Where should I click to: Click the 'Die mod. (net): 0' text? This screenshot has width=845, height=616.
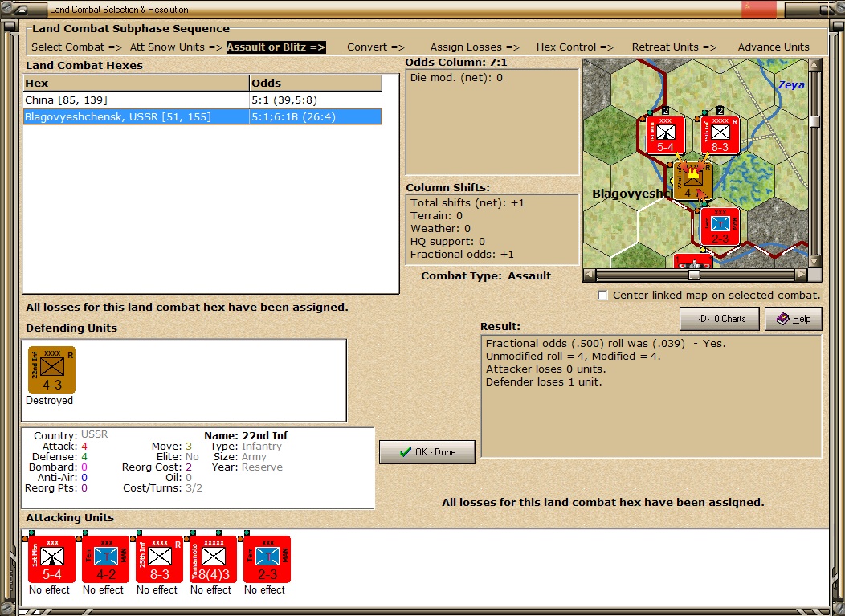click(x=456, y=78)
